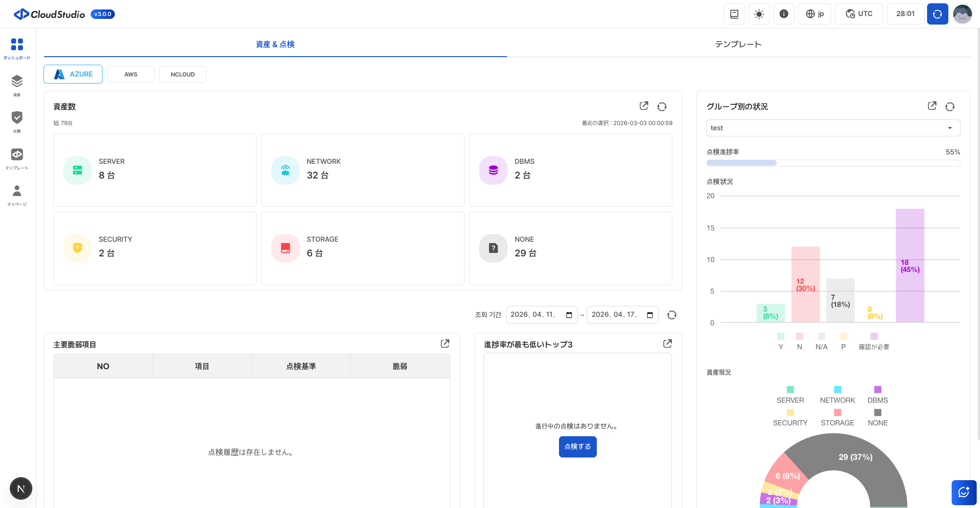Click the blue refresh button in header

pyautogui.click(x=937, y=14)
